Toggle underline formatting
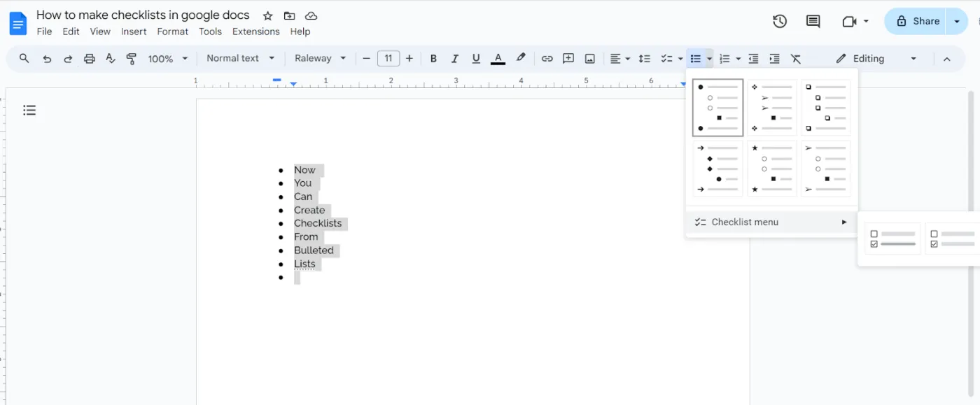This screenshot has width=980, height=405. [x=476, y=58]
